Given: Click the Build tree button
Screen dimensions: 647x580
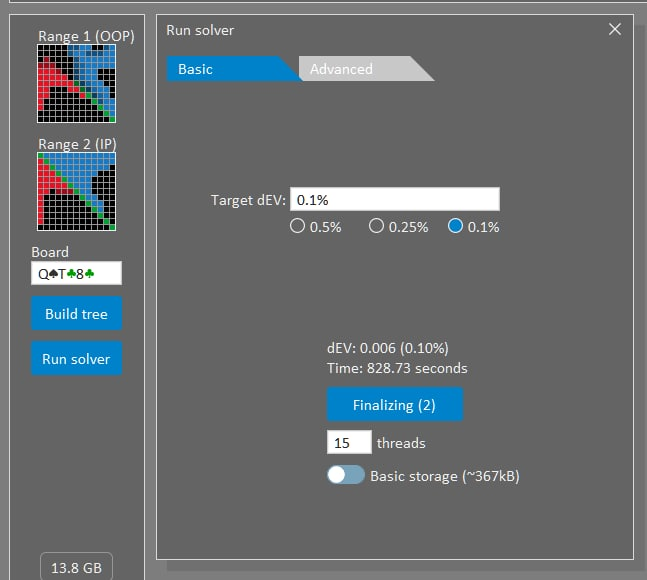Looking at the screenshot, I should [x=76, y=314].
